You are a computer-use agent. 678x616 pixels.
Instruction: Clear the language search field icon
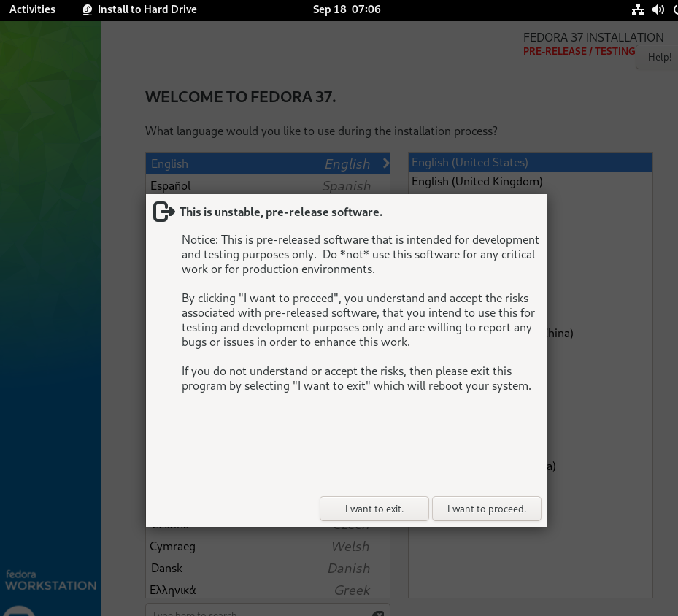377,613
